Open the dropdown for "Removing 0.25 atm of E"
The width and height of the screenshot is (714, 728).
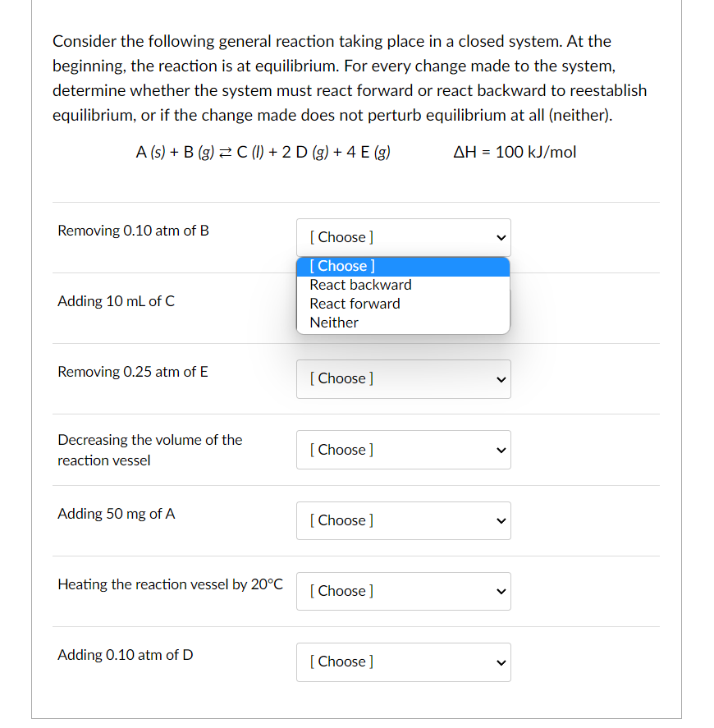click(x=403, y=379)
